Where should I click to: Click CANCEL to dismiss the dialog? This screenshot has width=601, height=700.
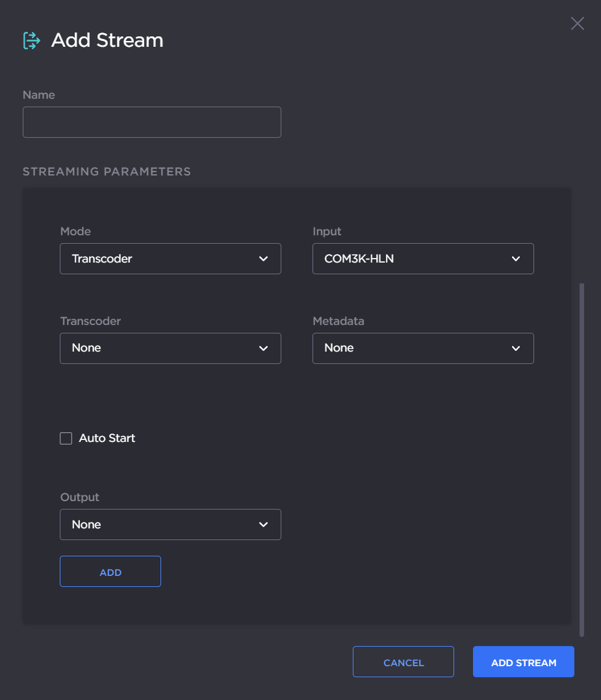pyautogui.click(x=403, y=662)
